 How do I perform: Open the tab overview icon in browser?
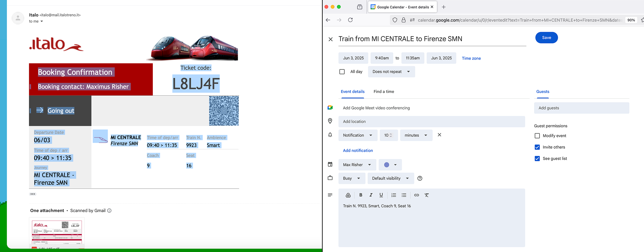tap(360, 7)
